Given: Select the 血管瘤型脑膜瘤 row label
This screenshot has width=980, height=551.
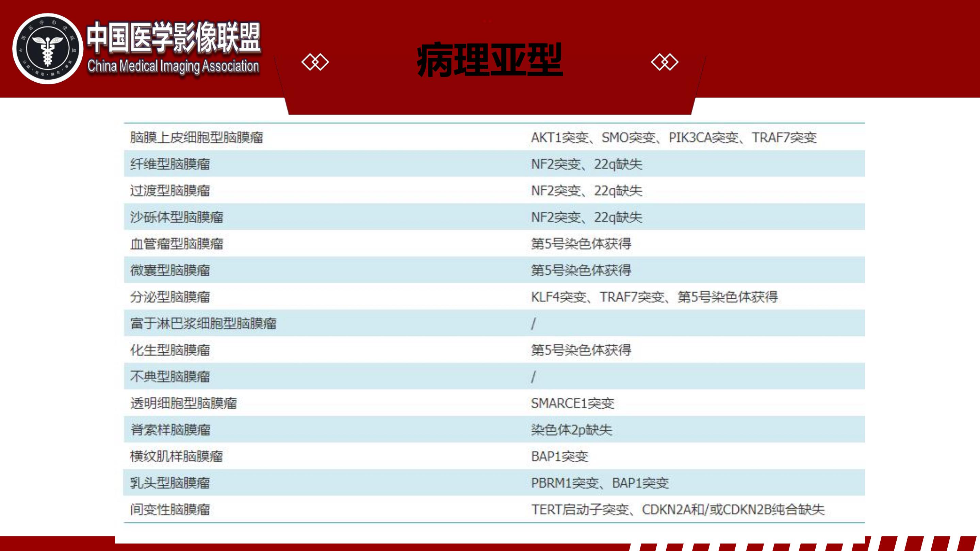Looking at the screenshot, I should click(x=177, y=244).
